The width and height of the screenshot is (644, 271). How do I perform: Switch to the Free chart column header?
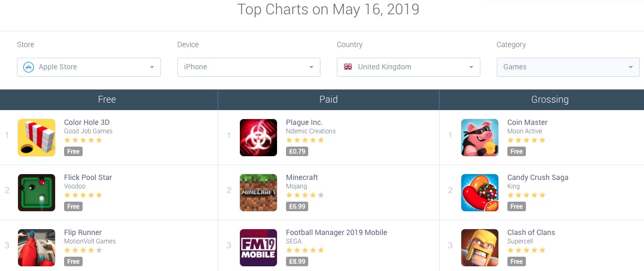107,100
